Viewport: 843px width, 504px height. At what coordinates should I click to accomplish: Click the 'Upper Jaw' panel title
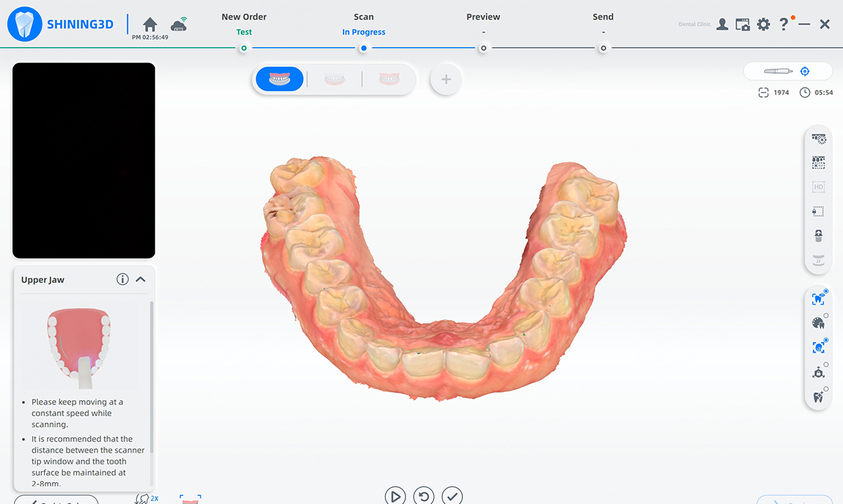[x=43, y=280]
